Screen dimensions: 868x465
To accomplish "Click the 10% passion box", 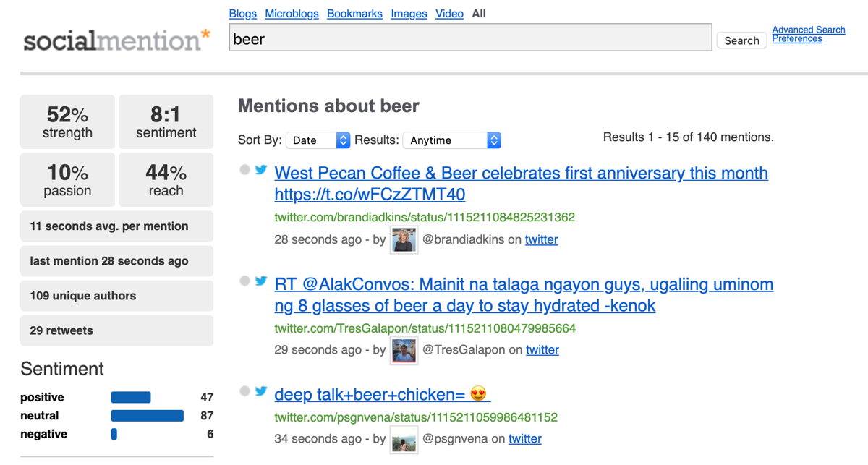I will (67, 180).
